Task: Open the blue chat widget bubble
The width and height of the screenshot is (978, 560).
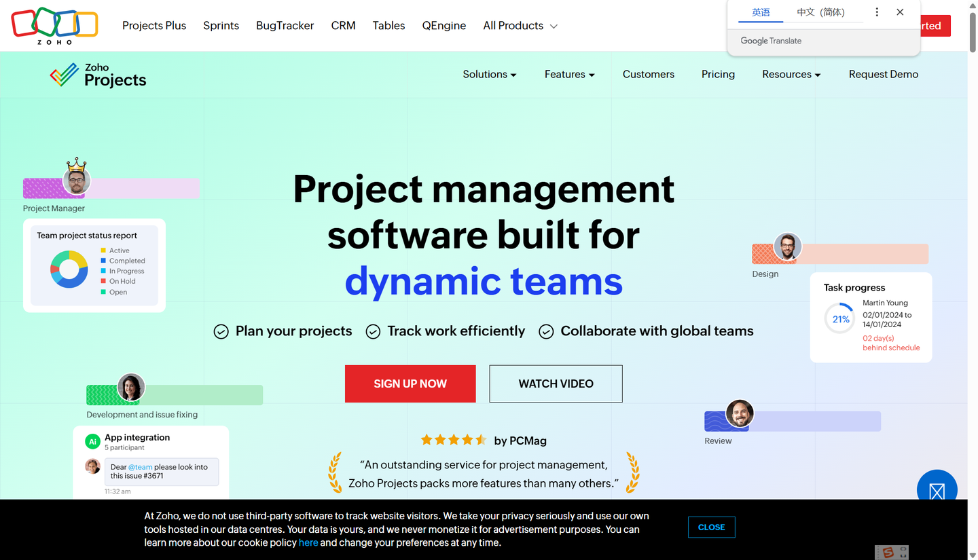Action: (937, 487)
